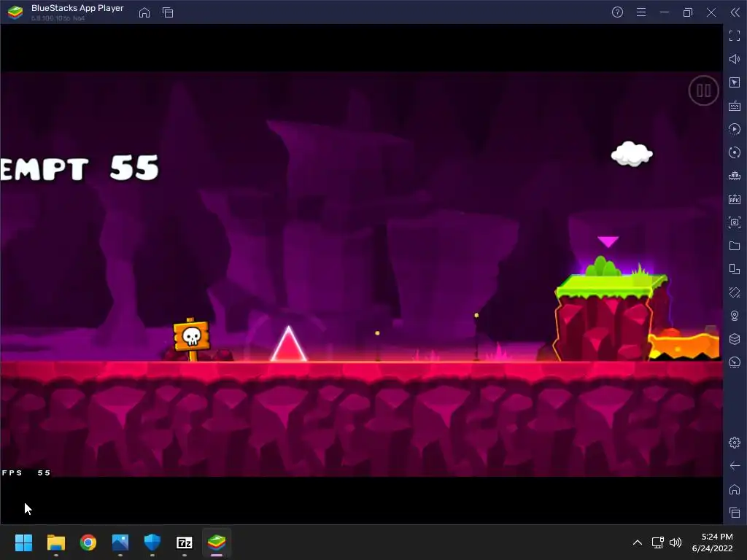Toggle lock cursor icon in sidebar
This screenshot has height=560, width=747.
click(735, 82)
